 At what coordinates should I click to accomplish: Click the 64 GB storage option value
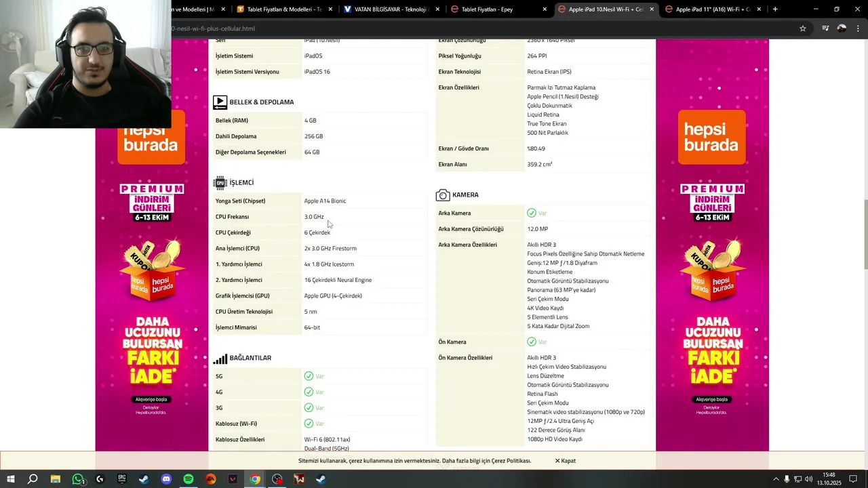[312, 152]
